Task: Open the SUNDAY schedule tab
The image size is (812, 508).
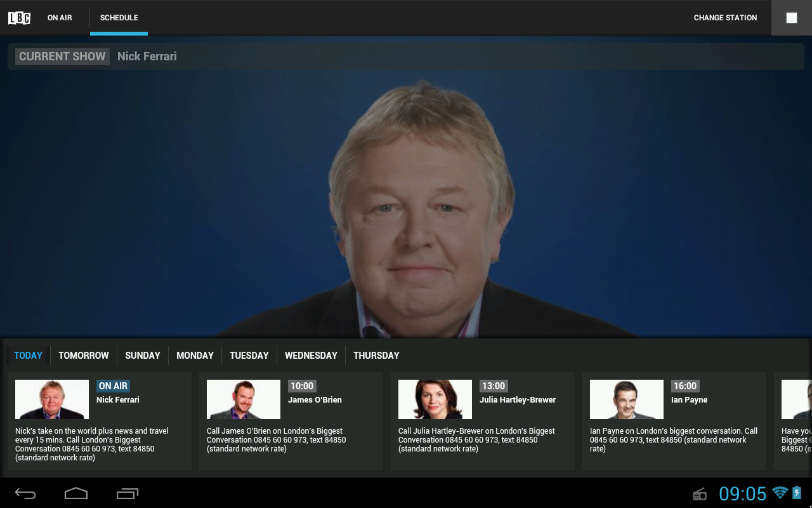Action: [x=142, y=356]
